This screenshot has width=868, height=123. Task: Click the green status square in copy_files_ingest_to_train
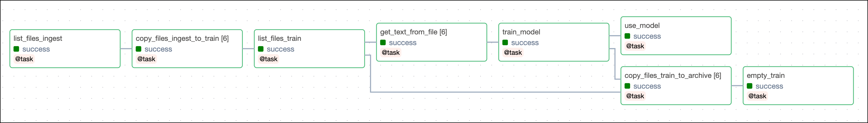[x=138, y=49]
